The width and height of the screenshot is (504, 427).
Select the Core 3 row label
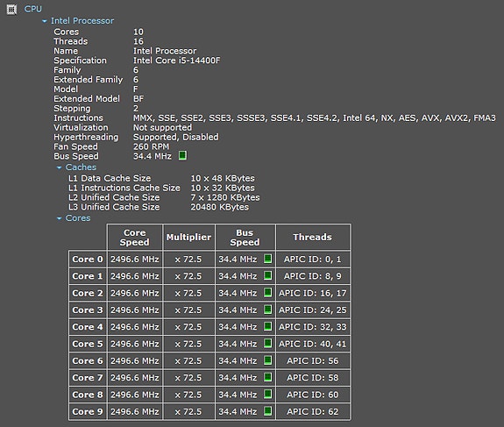[x=88, y=310]
